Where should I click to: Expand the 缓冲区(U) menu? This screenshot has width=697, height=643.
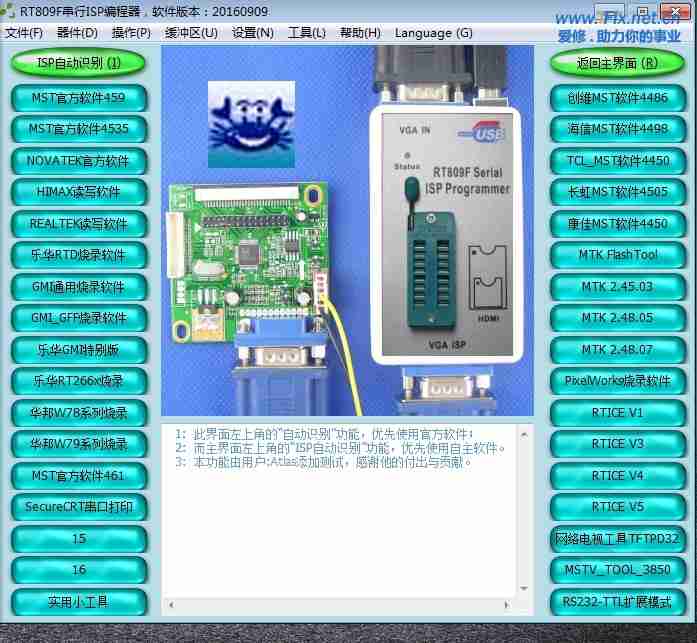pos(191,32)
